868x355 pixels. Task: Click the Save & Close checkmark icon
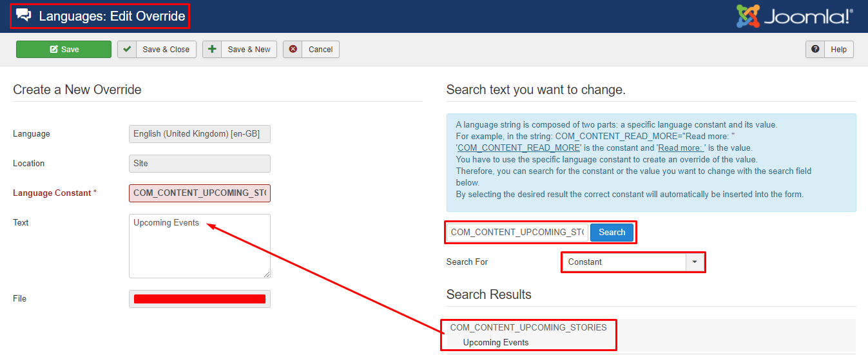127,50
